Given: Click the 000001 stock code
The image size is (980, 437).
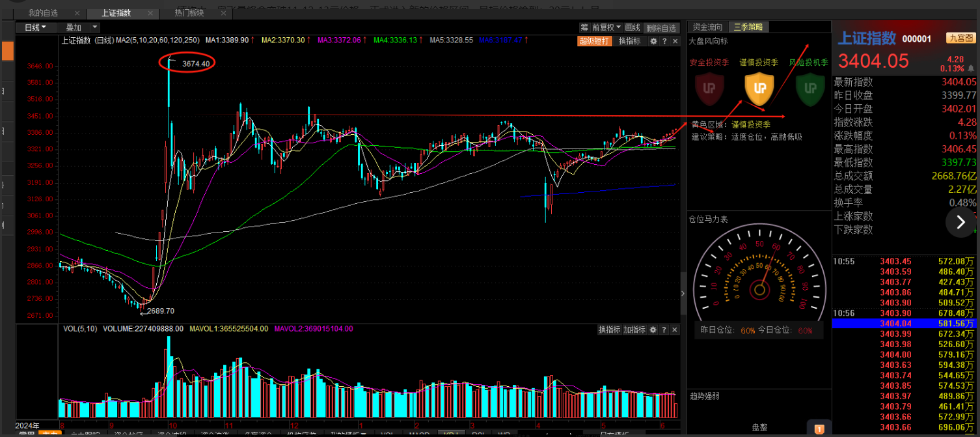Looking at the screenshot, I should tap(917, 39).
